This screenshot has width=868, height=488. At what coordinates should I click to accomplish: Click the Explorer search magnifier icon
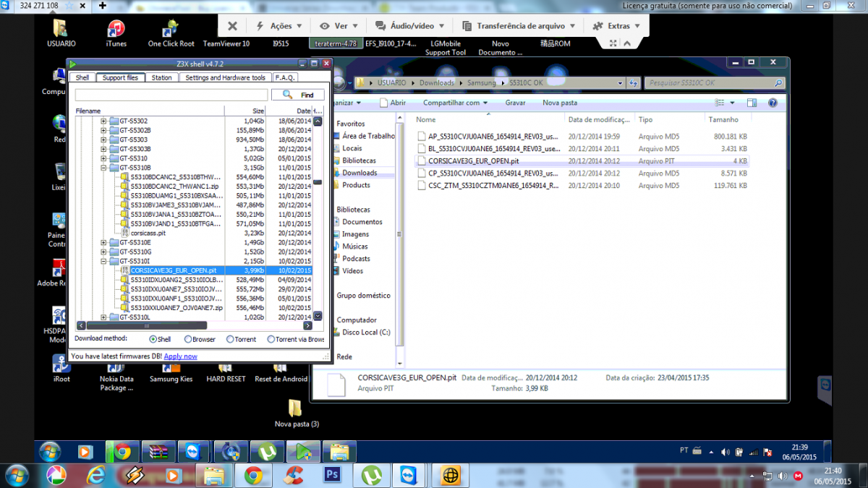(778, 83)
